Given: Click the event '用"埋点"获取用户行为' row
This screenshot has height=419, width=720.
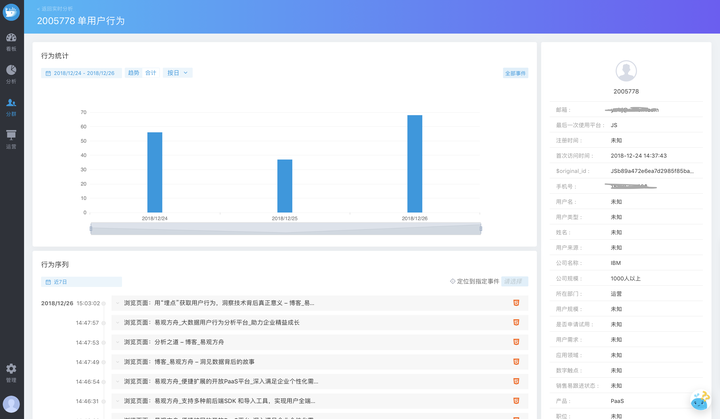Looking at the screenshot, I should click(x=320, y=303).
